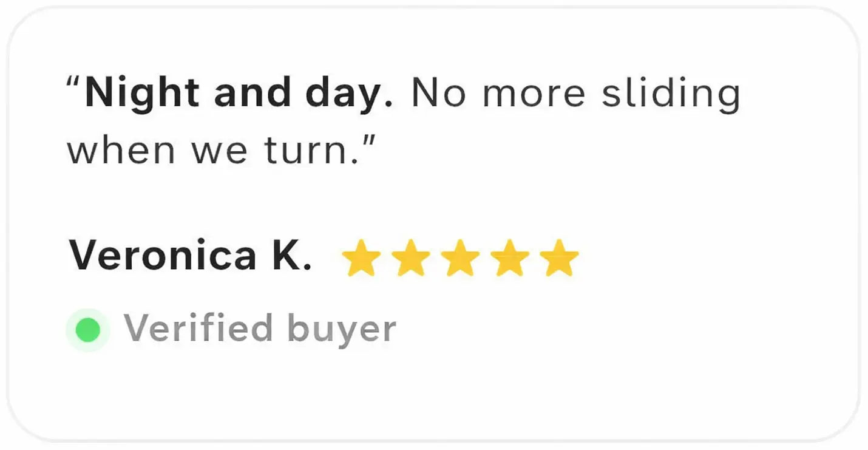Click the word 'sliding' in the review

(670, 95)
